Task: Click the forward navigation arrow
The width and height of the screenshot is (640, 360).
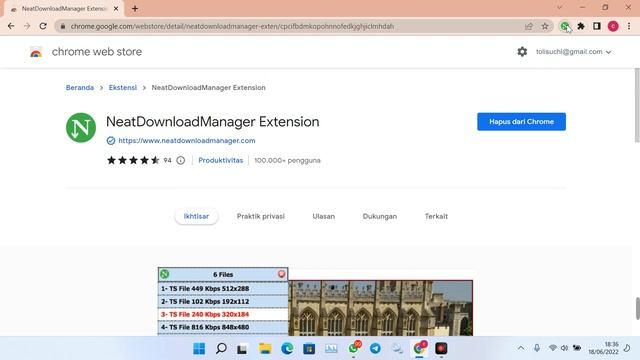Action: coord(27,26)
